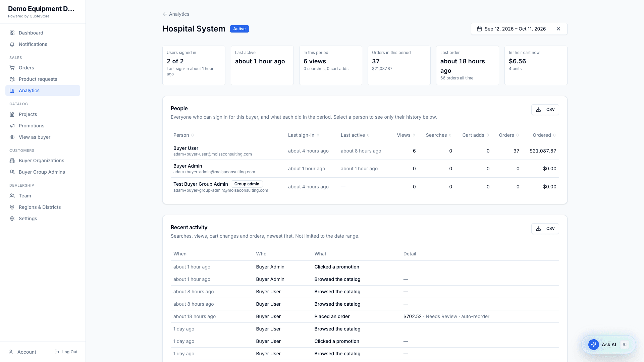Screen dimensions: 644x362
Task: Open the Buyer Organizations building icon
Action: click(12, 161)
